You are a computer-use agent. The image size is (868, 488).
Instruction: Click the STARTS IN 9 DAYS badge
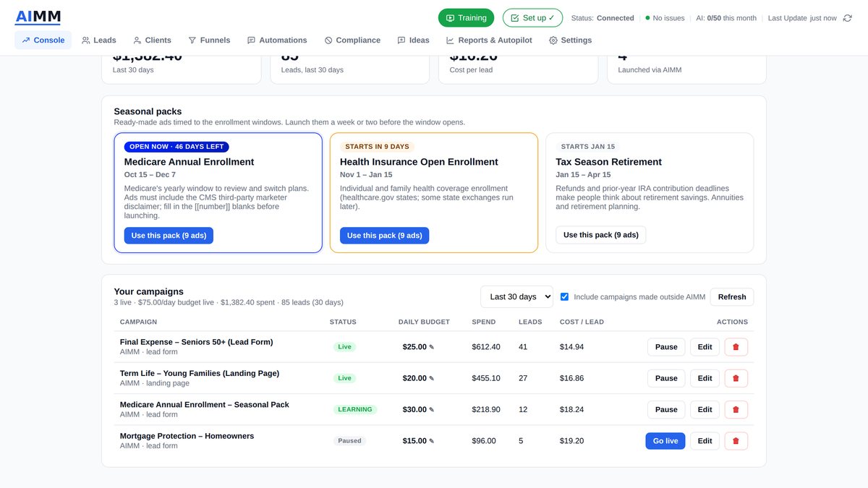pyautogui.click(x=377, y=147)
